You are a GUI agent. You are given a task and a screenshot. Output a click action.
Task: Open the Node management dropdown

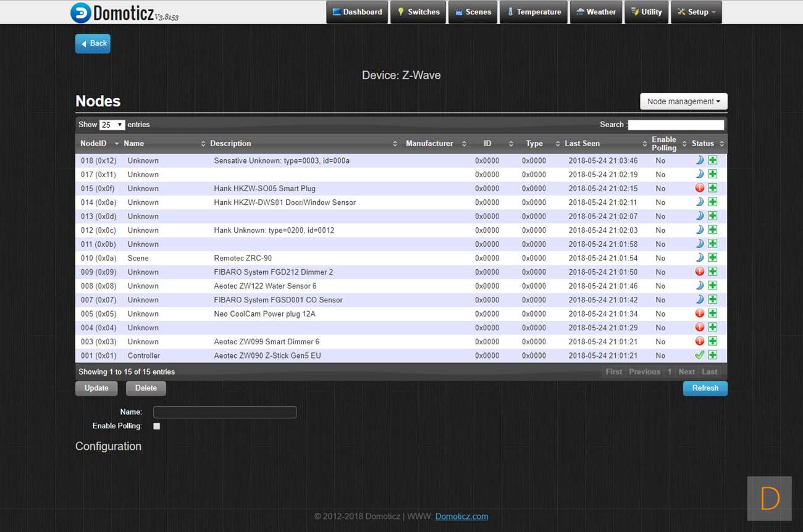(683, 102)
